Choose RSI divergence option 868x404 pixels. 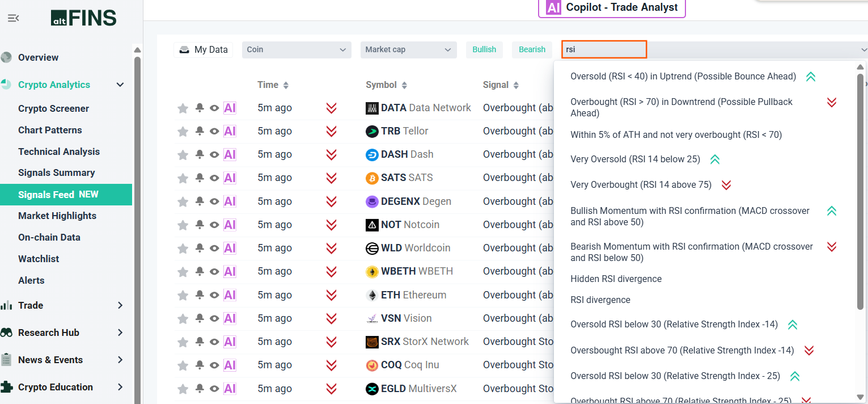point(600,300)
